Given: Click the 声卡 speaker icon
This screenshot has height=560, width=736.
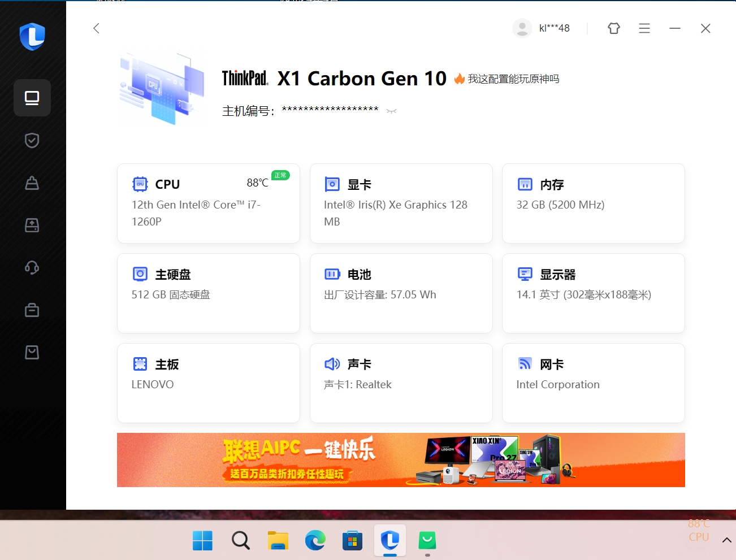Looking at the screenshot, I should pyautogui.click(x=332, y=364).
